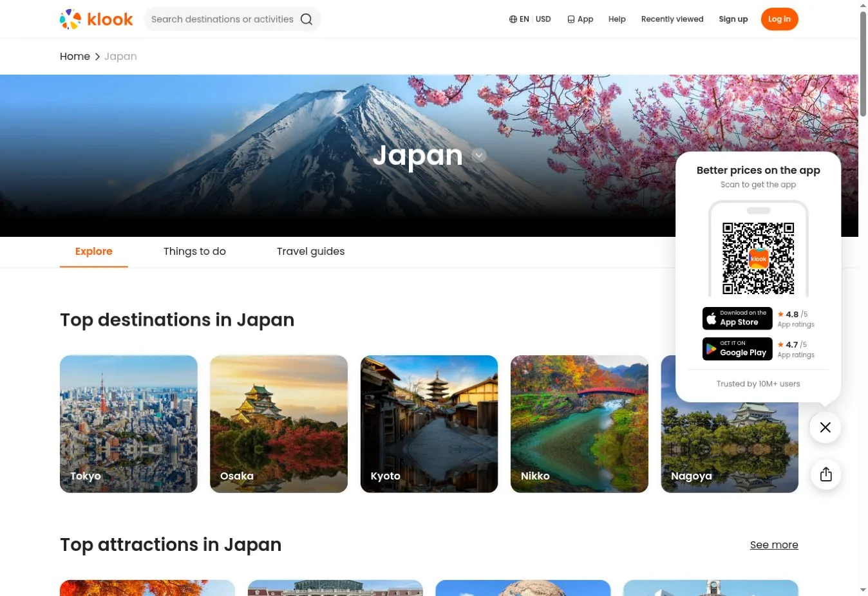Click the share icon button
The width and height of the screenshot is (868, 596).
point(826,474)
